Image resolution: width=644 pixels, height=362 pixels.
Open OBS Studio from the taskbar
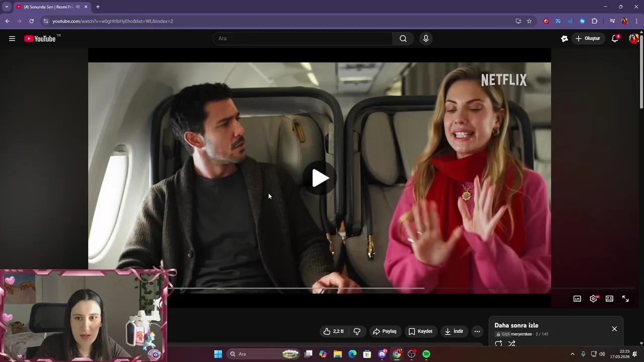coord(412,354)
